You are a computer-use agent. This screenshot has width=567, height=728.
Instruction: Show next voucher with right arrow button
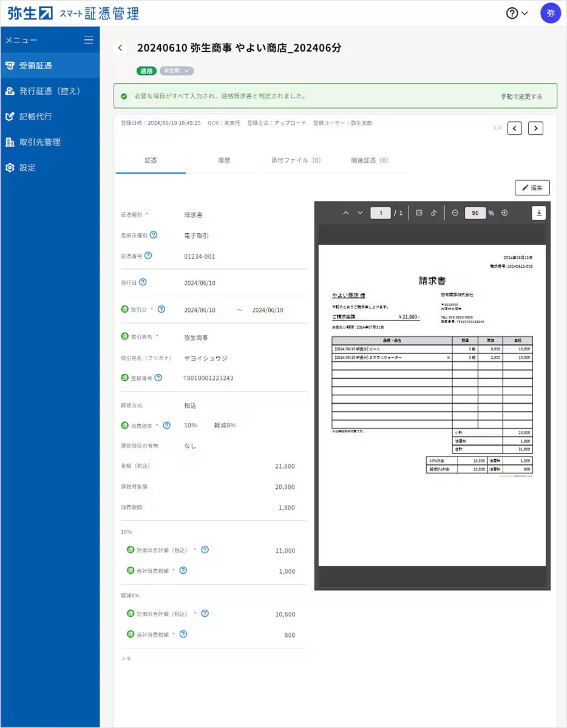(536, 128)
